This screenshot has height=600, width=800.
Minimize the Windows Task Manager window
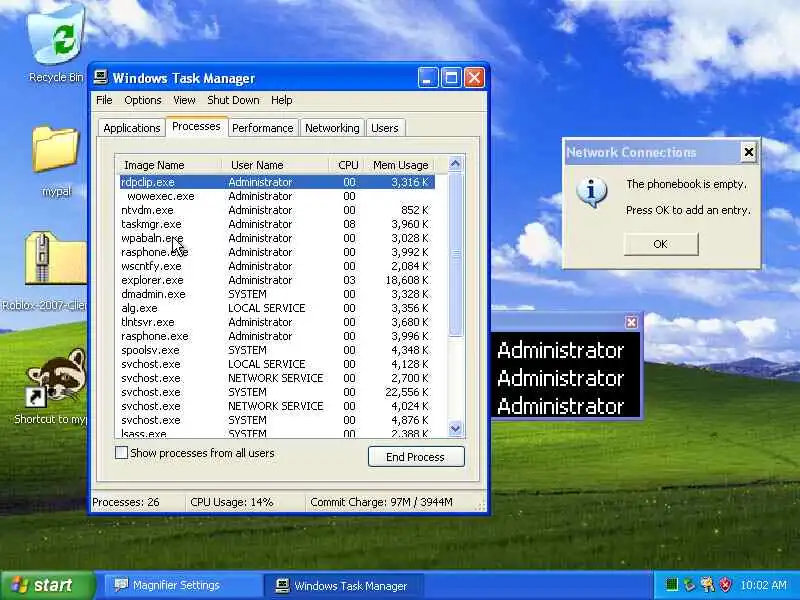(x=428, y=78)
